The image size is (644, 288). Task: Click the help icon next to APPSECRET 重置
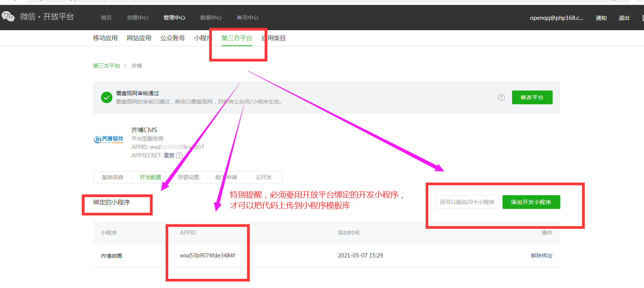pos(179,155)
